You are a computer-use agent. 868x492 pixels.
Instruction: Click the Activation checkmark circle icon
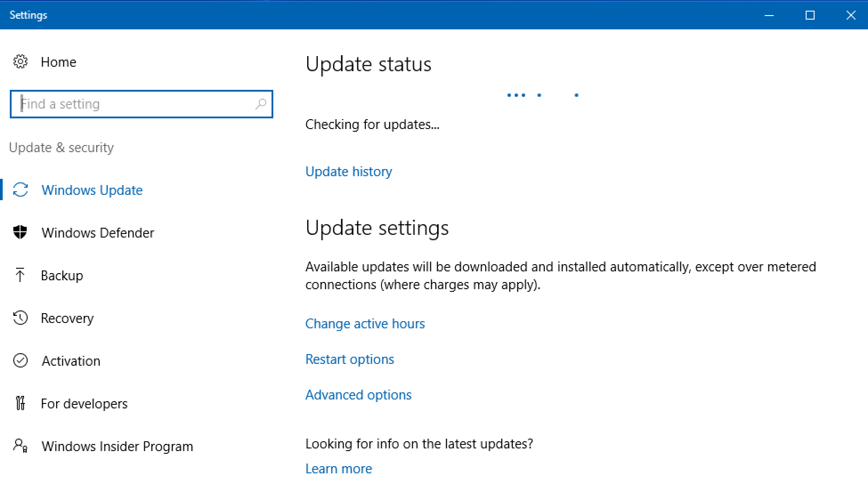pyautogui.click(x=20, y=361)
